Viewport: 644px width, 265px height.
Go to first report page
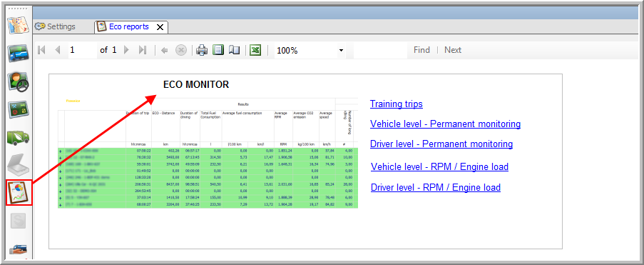[41, 50]
